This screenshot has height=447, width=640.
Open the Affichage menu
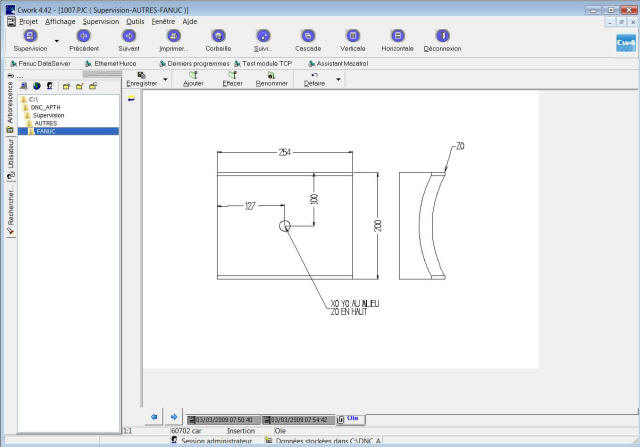60,21
